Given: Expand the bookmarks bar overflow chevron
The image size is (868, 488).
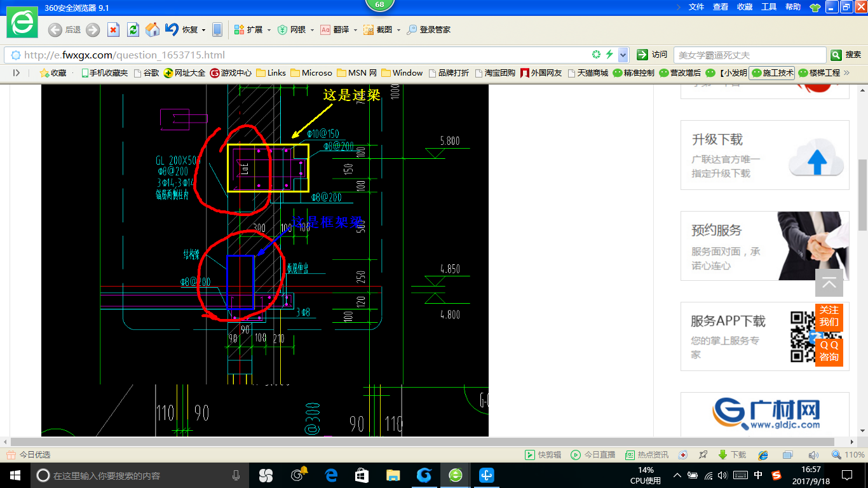Looking at the screenshot, I should pyautogui.click(x=846, y=73).
